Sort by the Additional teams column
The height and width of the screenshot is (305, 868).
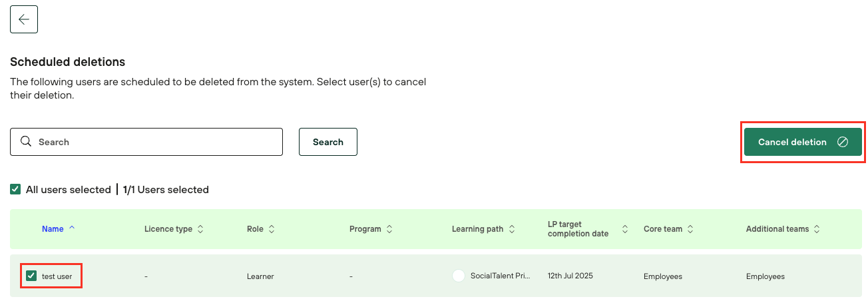tap(817, 229)
